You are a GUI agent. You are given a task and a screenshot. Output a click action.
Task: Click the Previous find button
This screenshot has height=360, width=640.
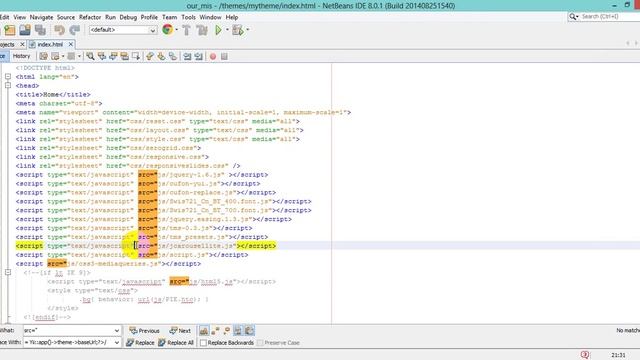pos(144,331)
